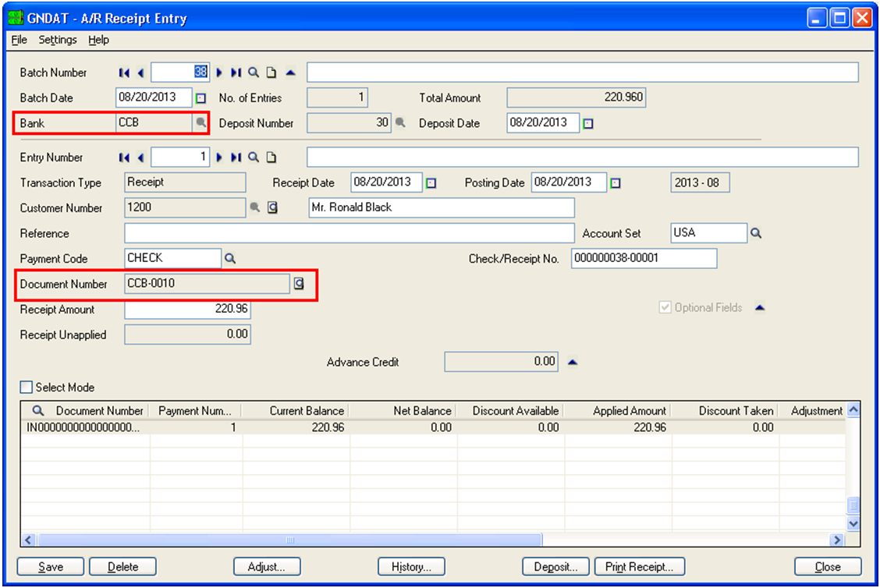This screenshot has height=588, width=880.
Task: Click the Entry Number field
Action: tap(180, 157)
